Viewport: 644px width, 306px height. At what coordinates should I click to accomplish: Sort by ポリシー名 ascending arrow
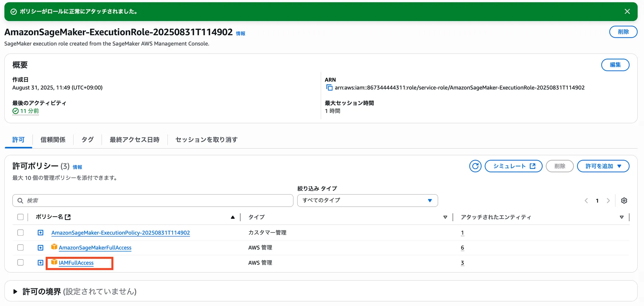[x=233, y=217]
